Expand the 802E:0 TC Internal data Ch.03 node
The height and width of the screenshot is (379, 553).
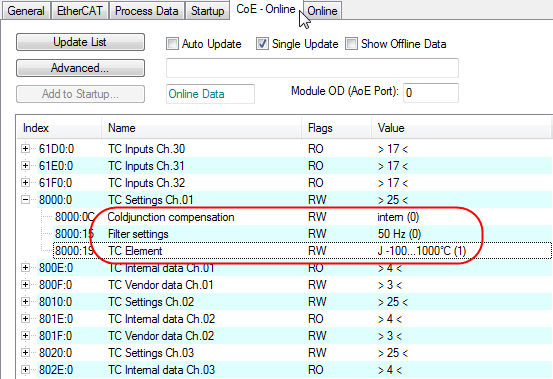25,369
